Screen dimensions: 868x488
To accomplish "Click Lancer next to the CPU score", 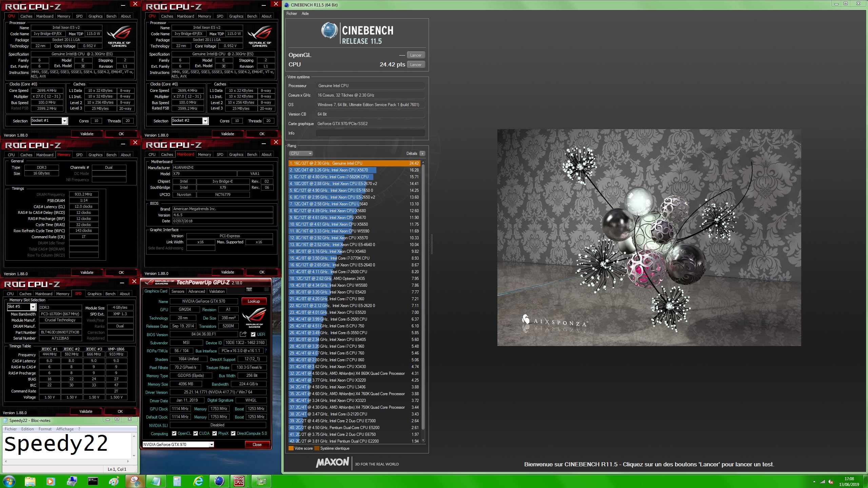I will tap(416, 65).
